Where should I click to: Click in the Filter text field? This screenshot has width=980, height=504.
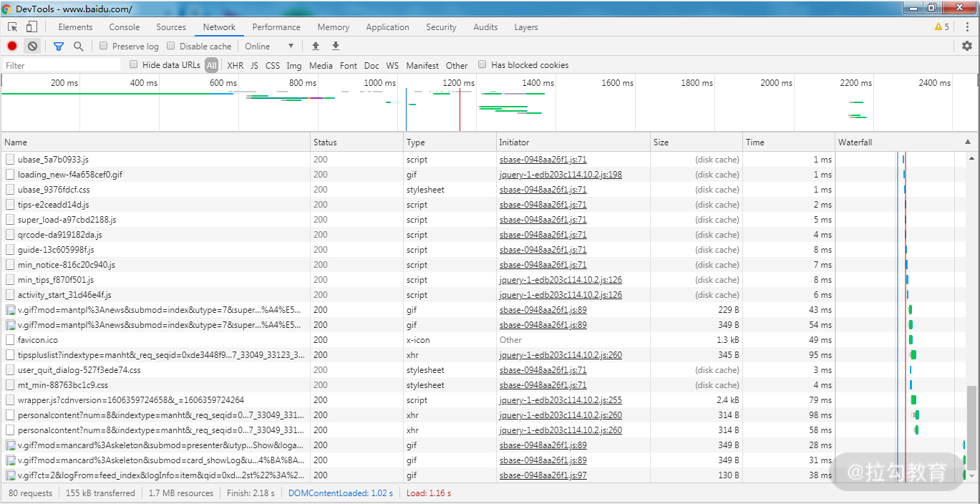[x=63, y=65]
